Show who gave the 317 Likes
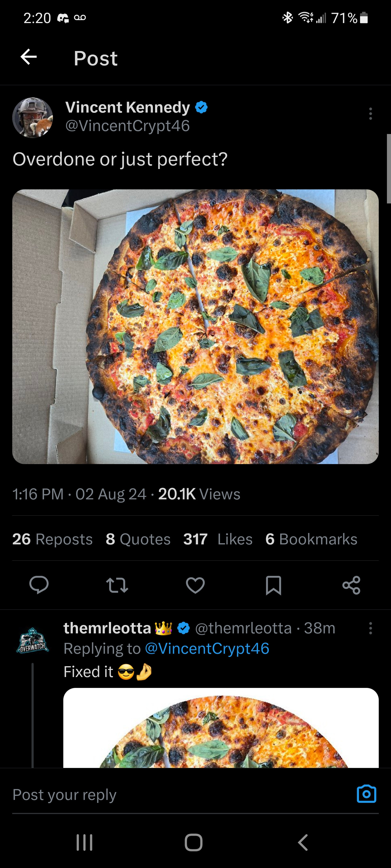391x868 pixels. click(218, 539)
